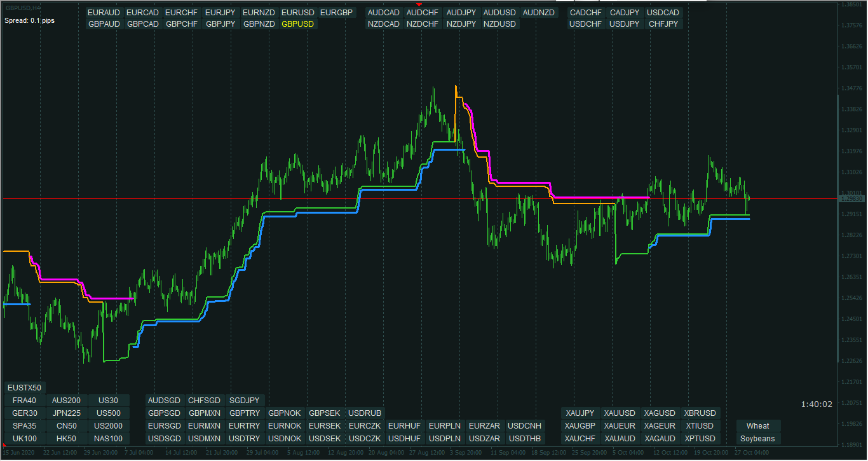Switch to XBRUSD Brent oil
The height and width of the screenshot is (461, 868).
pos(700,413)
